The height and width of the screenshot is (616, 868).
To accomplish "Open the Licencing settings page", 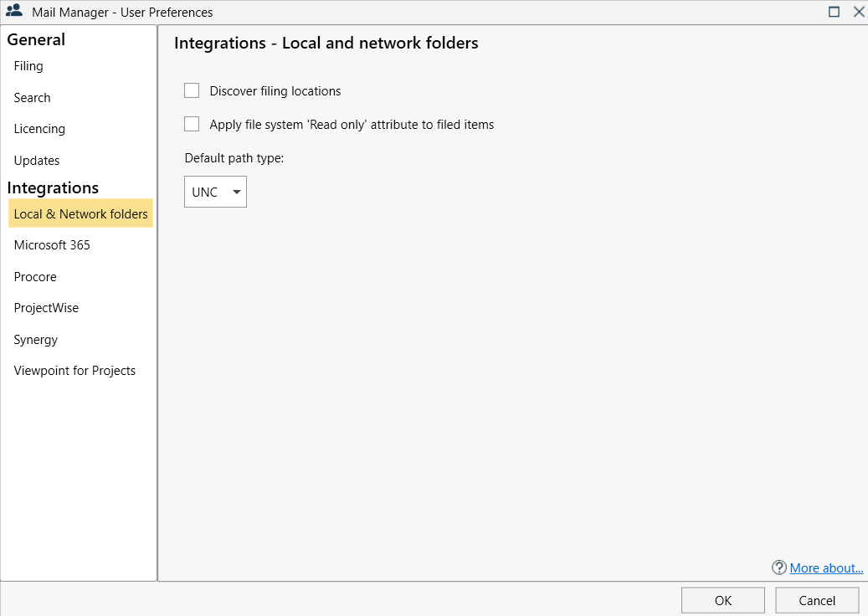I will pyautogui.click(x=39, y=128).
